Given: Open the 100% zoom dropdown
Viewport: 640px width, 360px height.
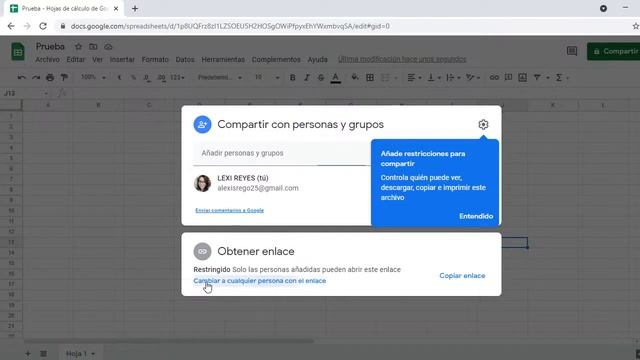Looking at the screenshot, I should point(93,78).
